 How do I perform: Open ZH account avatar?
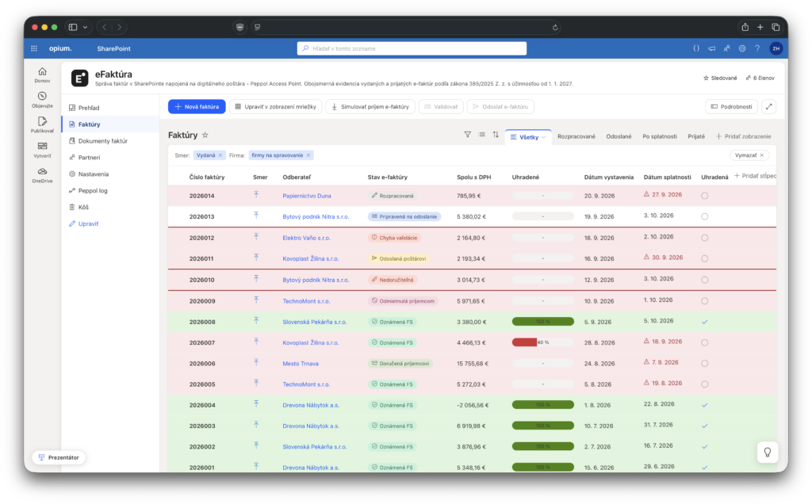(776, 48)
